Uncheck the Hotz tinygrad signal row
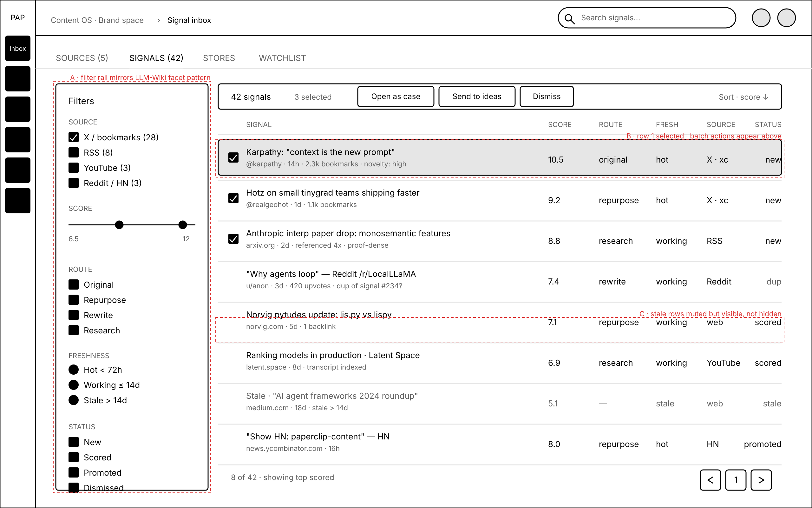Viewport: 812px width, 508px height. click(x=233, y=198)
